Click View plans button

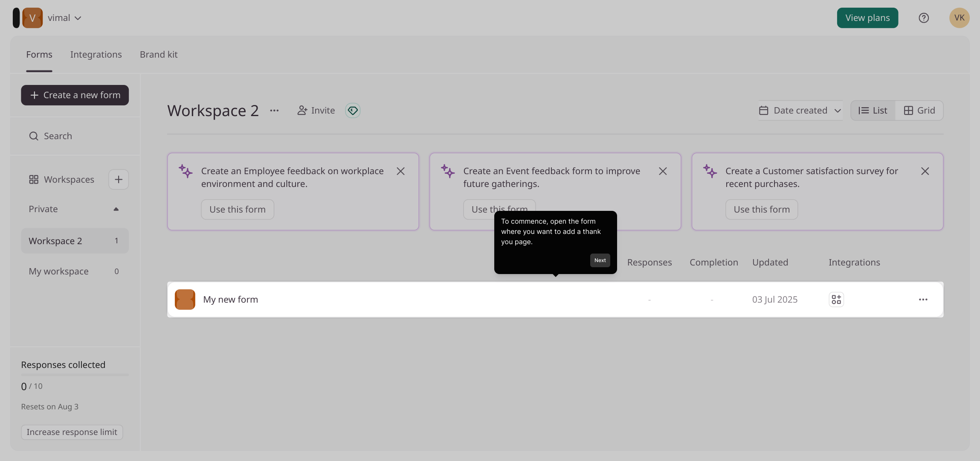click(867, 18)
